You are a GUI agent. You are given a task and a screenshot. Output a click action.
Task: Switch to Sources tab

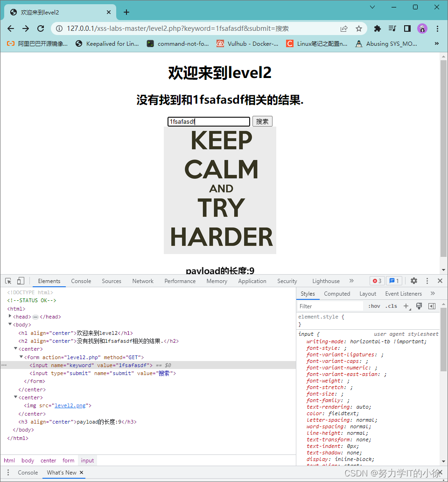pyautogui.click(x=112, y=281)
